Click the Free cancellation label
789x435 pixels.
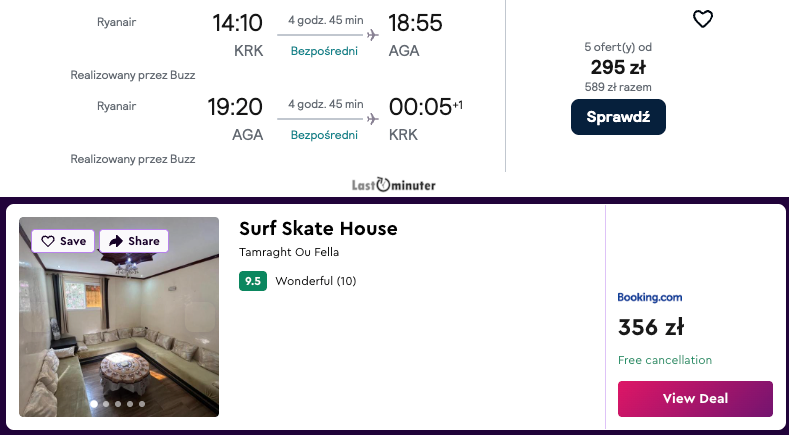pyautogui.click(x=665, y=360)
